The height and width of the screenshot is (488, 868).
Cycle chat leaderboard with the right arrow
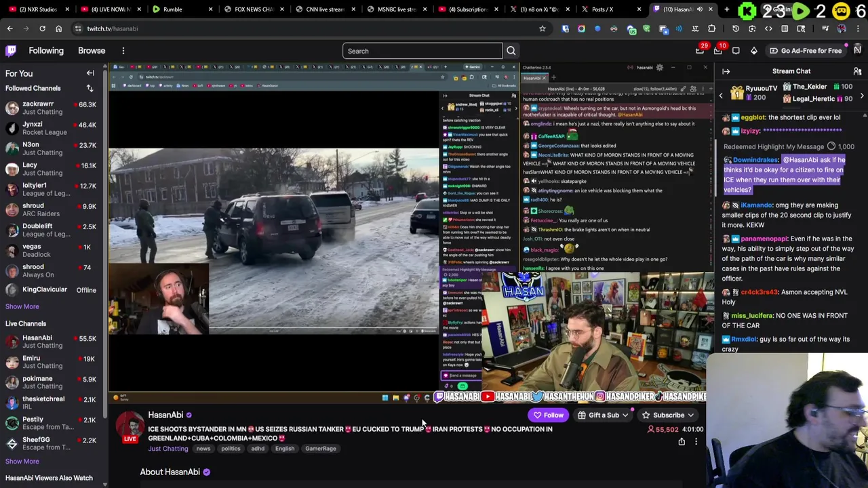tap(862, 96)
